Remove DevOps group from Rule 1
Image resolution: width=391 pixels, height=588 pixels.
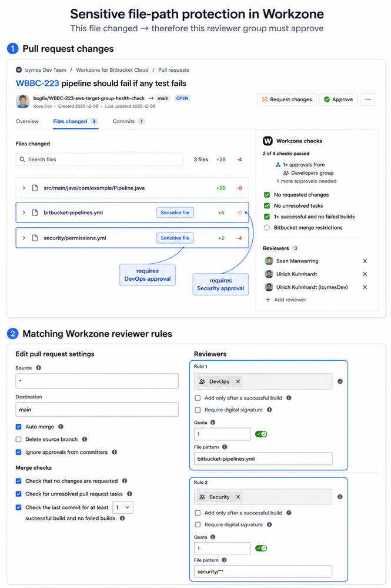coord(238,381)
